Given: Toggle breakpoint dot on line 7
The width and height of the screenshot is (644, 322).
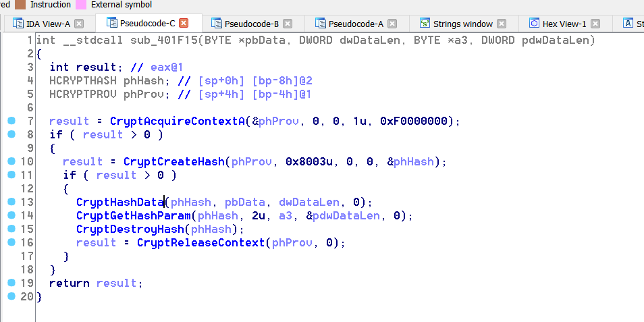Looking at the screenshot, I should click(x=11, y=121).
